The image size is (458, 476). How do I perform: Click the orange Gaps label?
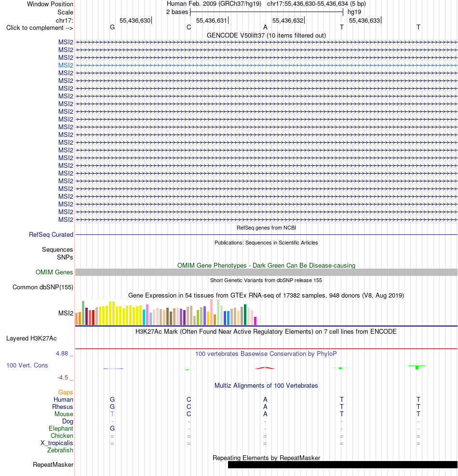point(66,393)
